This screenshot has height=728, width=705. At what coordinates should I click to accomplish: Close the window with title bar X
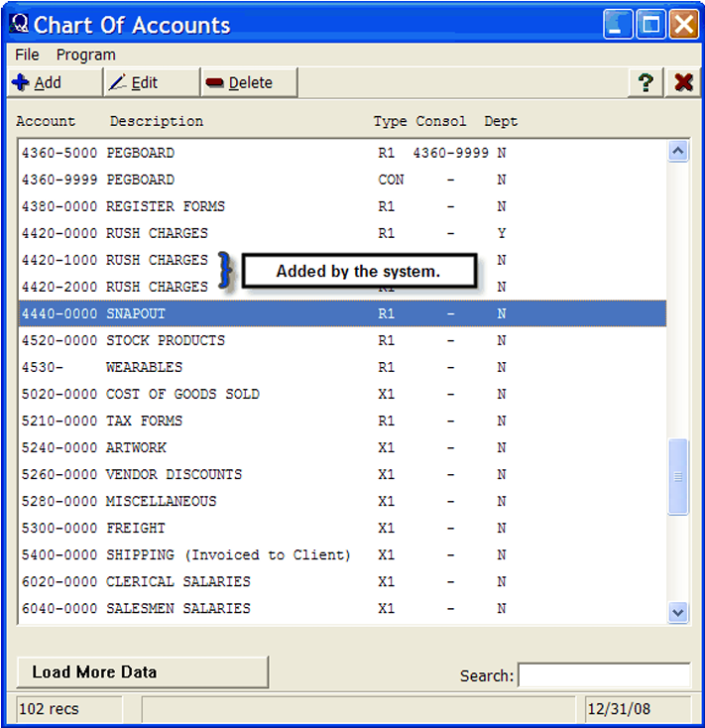tap(683, 24)
